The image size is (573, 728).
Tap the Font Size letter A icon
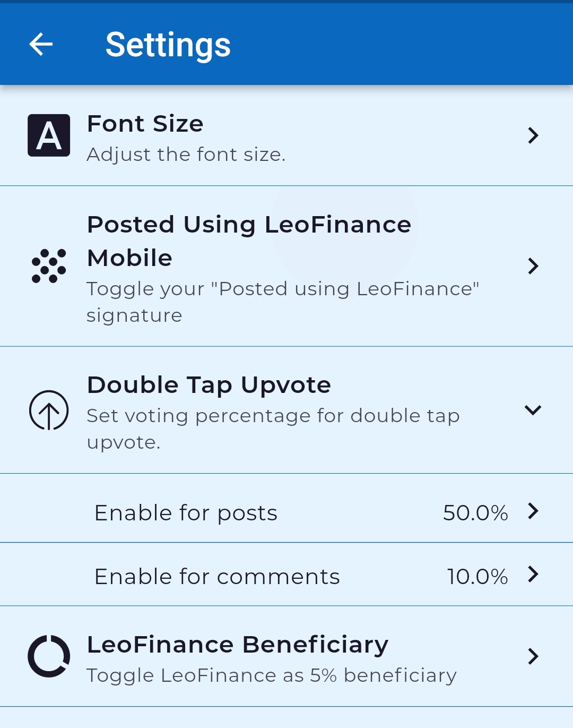click(x=49, y=135)
